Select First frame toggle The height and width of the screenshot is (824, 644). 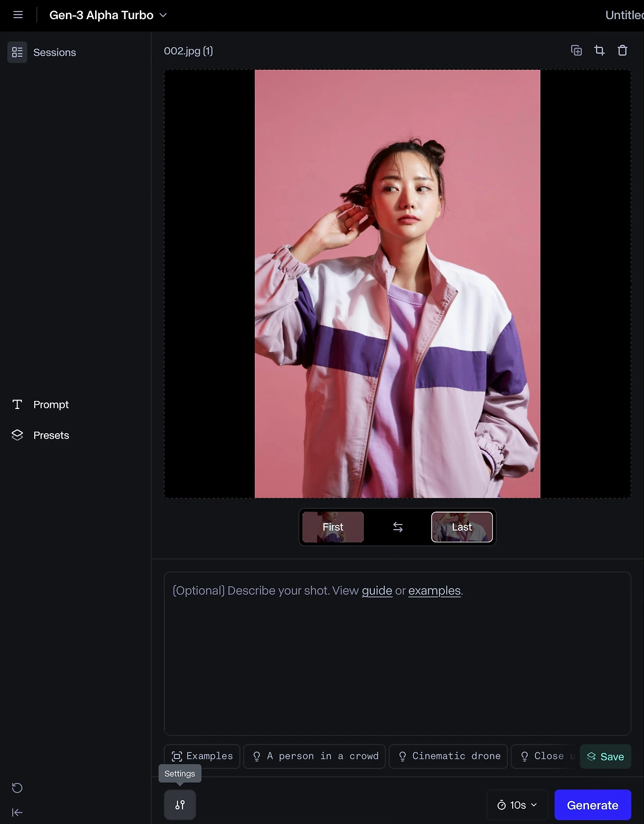[x=333, y=527]
